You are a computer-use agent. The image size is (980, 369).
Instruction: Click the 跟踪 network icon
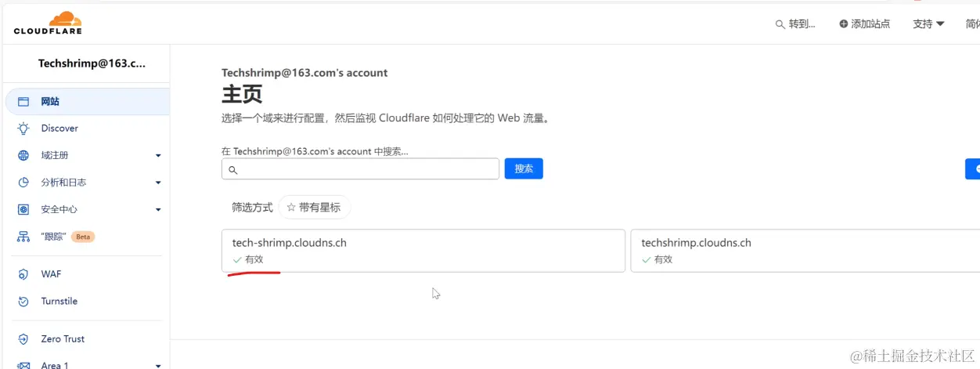[23, 237]
